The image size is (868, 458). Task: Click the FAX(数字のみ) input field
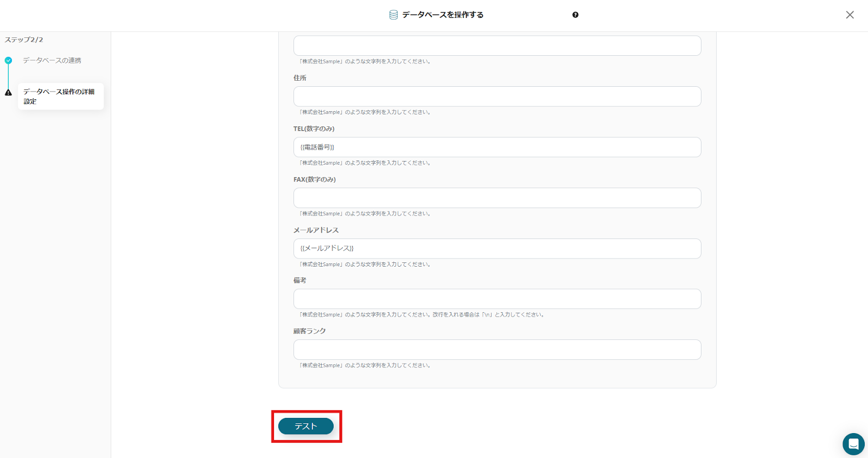tap(497, 198)
